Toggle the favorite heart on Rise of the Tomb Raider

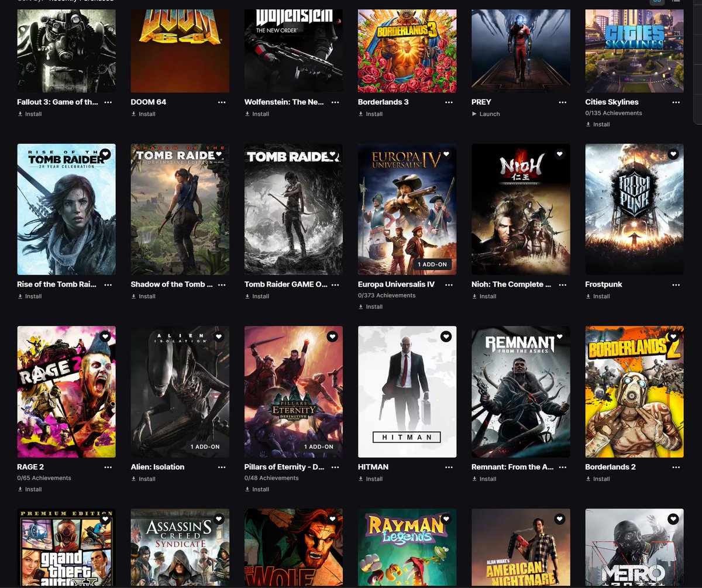(x=105, y=154)
